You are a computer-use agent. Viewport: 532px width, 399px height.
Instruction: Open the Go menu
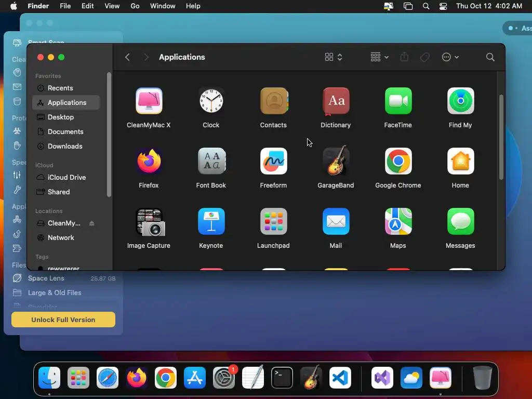[135, 6]
